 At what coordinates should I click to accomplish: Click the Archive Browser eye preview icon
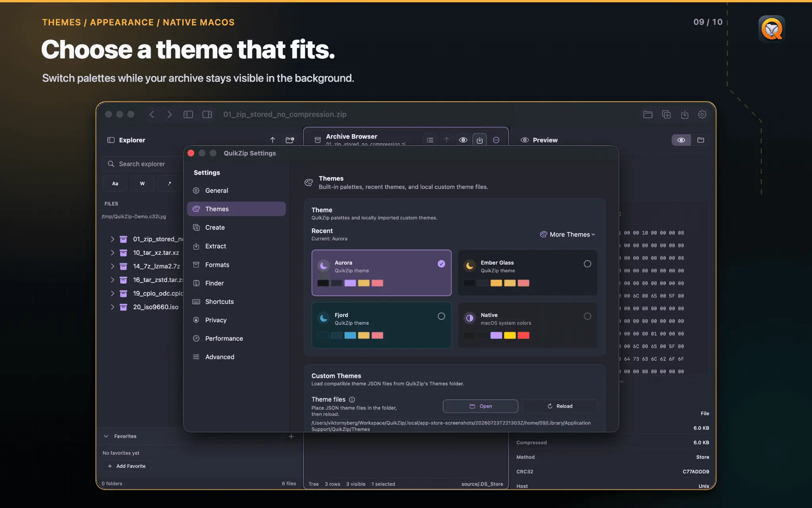(463, 140)
